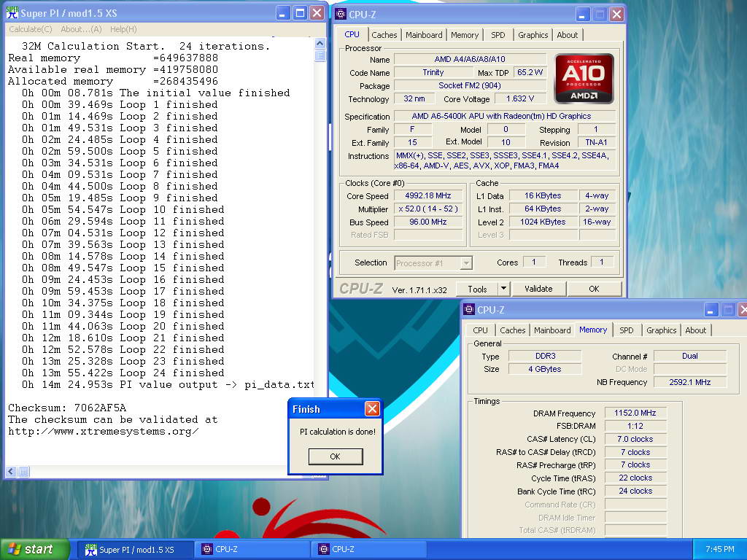Select Mainboard tab in lower CPU-Z window

pos(552,330)
